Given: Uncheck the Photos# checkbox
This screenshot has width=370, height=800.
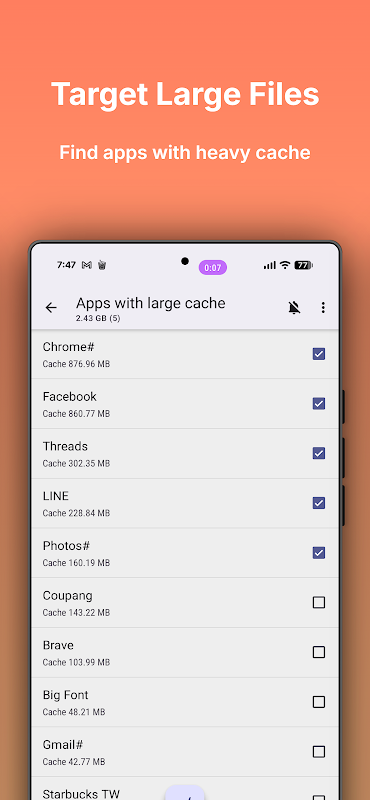Looking at the screenshot, I should coord(319,553).
